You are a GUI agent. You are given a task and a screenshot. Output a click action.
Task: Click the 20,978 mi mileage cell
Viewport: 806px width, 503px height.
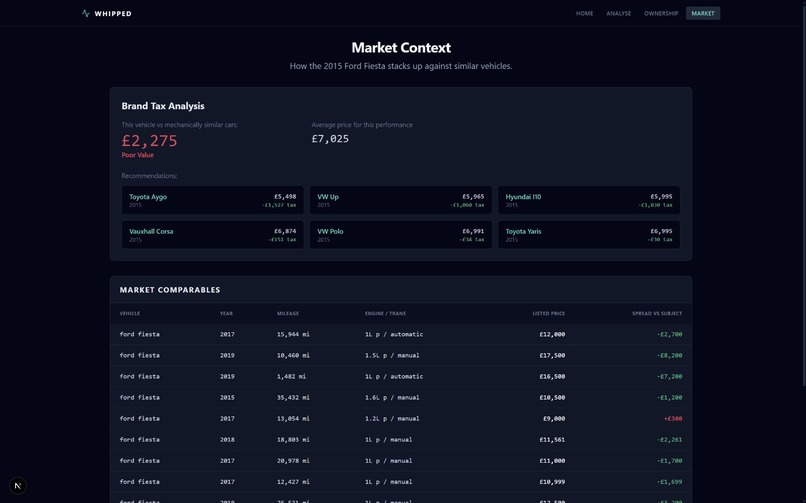[293, 461]
